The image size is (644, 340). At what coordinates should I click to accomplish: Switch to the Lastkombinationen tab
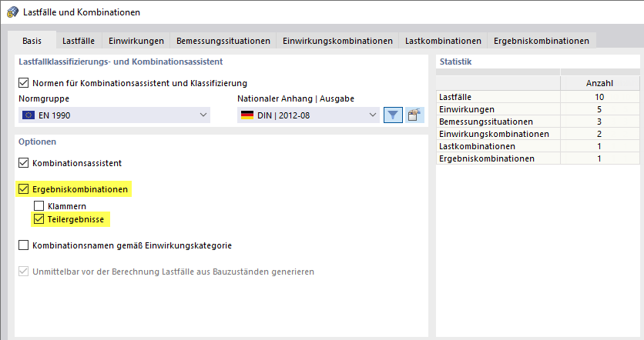tap(443, 41)
